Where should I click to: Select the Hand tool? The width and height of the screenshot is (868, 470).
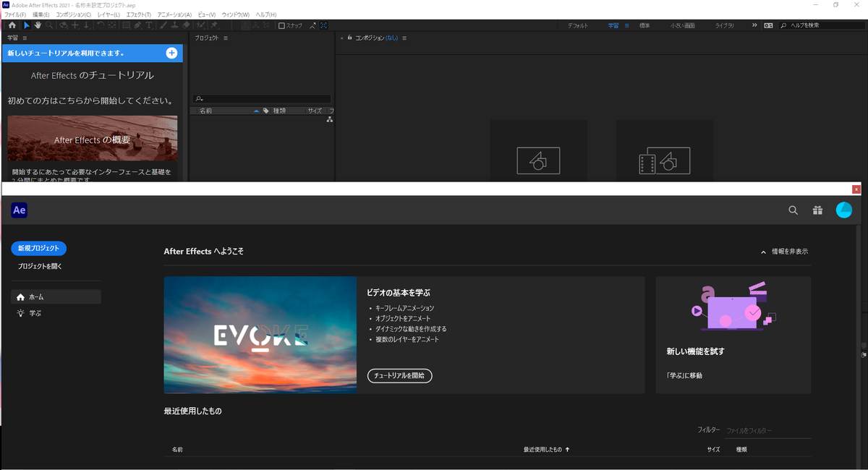click(38, 25)
